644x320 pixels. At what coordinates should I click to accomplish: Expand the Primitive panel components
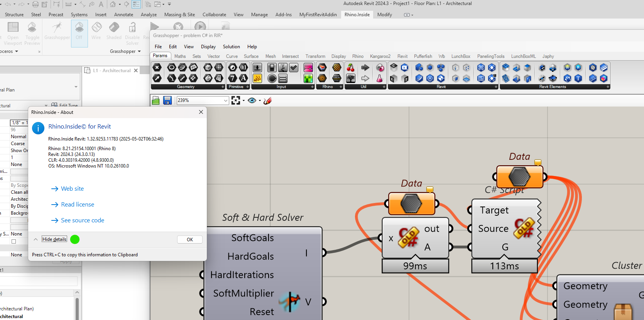(x=248, y=87)
